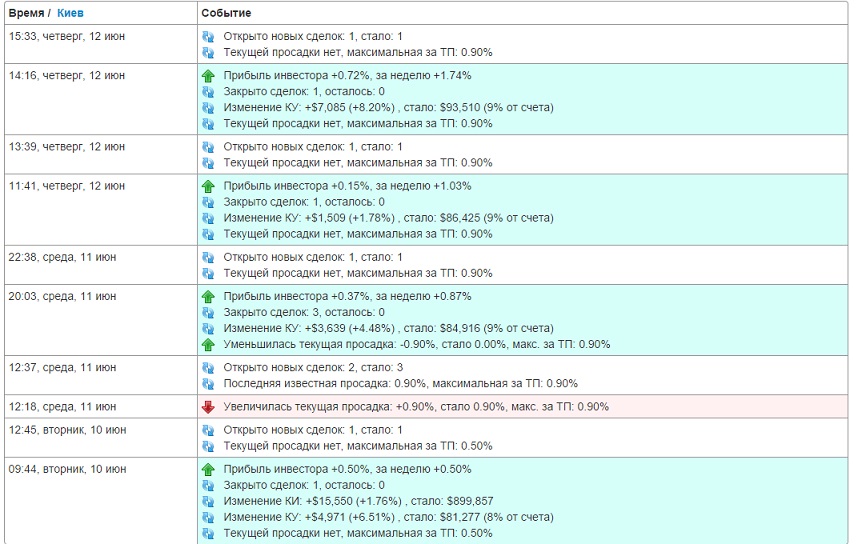Viewport: 858px width, 544px height.
Task: Click the icon beside Изменение КУ: +$4,971
Action: tap(208, 517)
